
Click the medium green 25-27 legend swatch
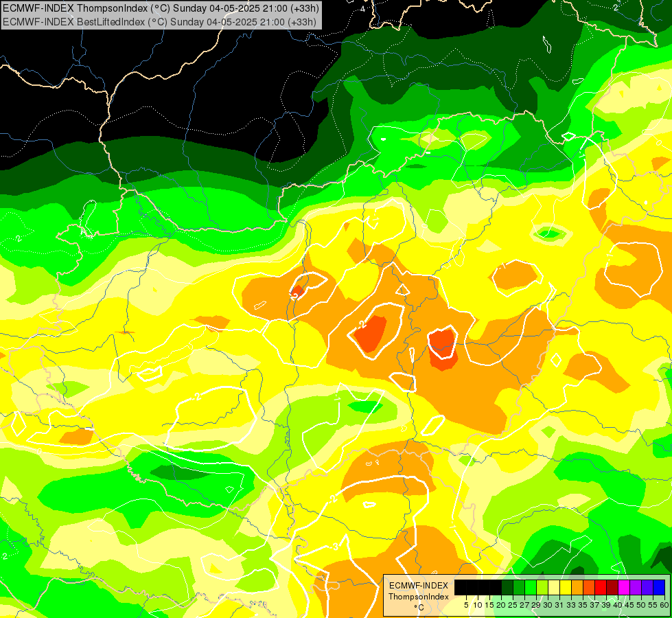point(519,587)
